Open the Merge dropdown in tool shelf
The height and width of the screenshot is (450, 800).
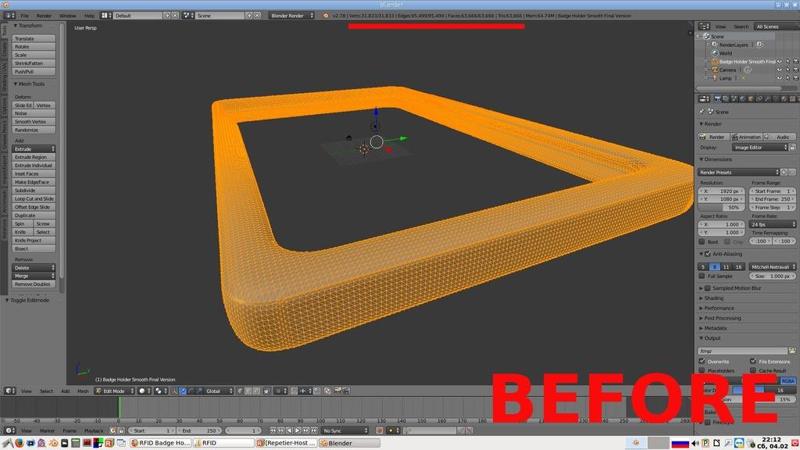(34, 276)
